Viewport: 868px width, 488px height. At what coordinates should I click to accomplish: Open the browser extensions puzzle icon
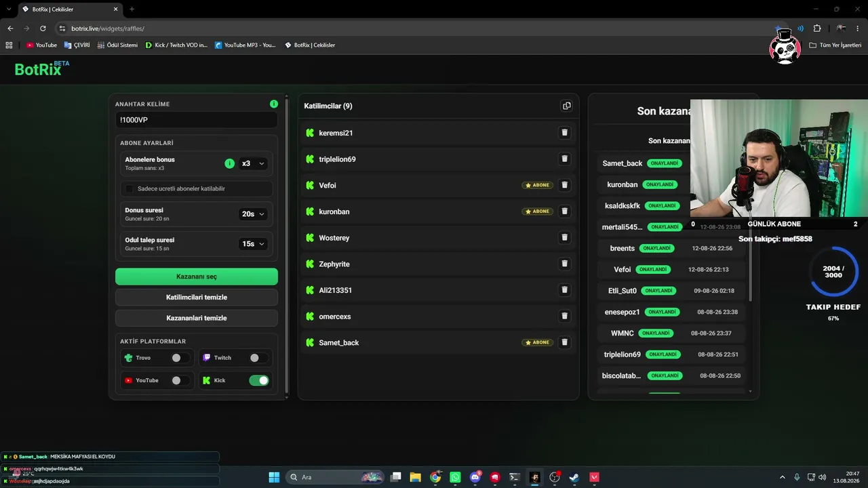pyautogui.click(x=816, y=28)
